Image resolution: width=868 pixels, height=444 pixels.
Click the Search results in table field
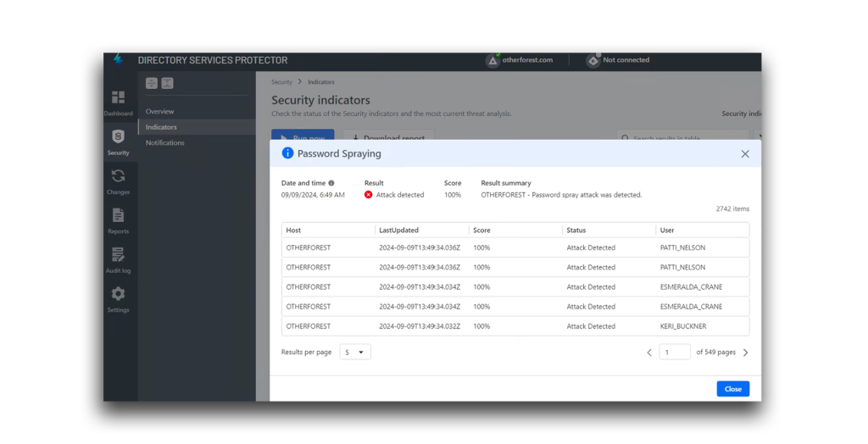(683, 135)
